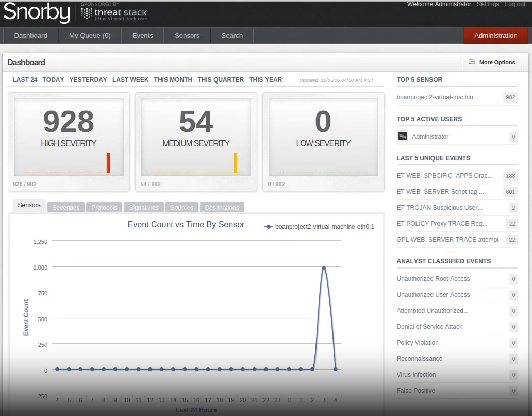Select the THIS MONTH range
This screenshot has width=532, height=416.
[173, 80]
